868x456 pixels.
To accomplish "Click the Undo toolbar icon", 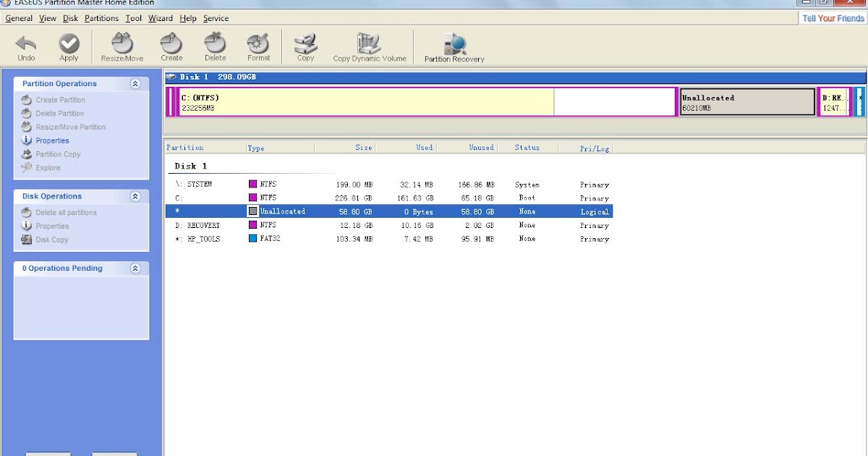I will (x=26, y=44).
